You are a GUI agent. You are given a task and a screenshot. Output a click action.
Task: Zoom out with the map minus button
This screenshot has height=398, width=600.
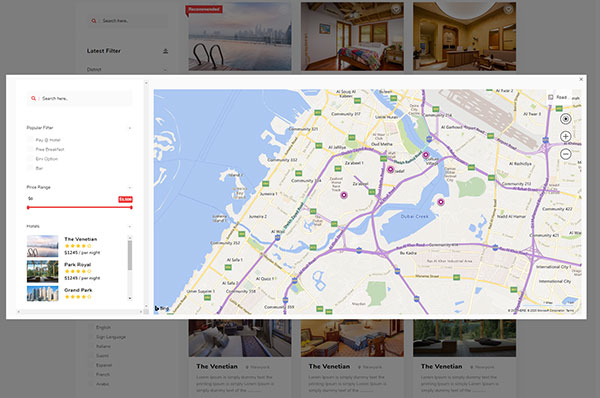566,154
